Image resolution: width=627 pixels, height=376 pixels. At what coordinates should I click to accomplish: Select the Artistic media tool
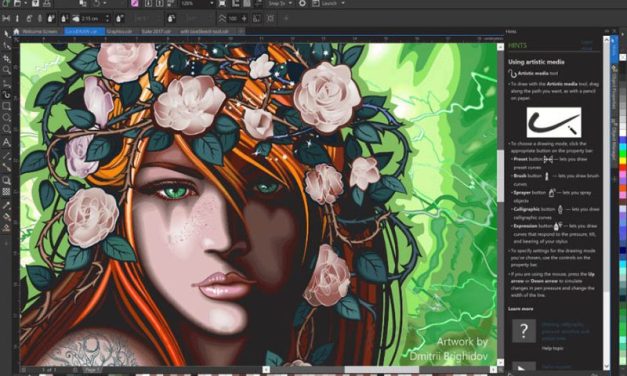tap(6, 95)
